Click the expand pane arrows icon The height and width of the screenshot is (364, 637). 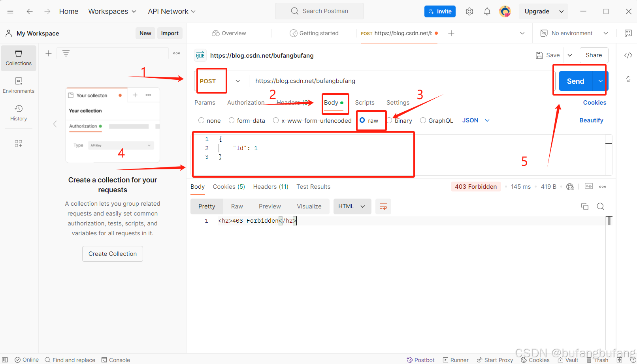click(x=628, y=79)
